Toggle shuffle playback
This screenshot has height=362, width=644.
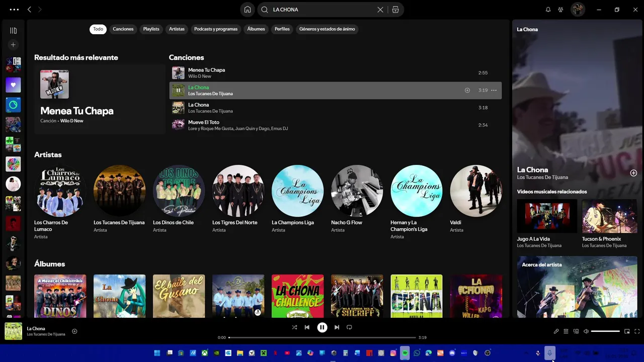[294, 327]
